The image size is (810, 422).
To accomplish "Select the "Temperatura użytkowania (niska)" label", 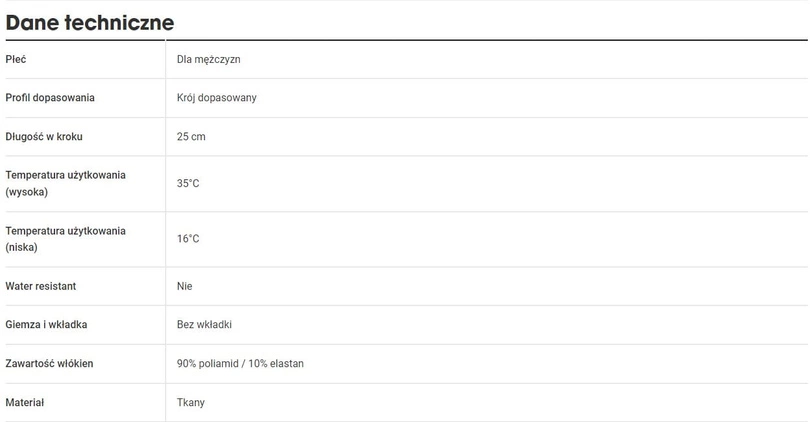I will pyautogui.click(x=65, y=238).
